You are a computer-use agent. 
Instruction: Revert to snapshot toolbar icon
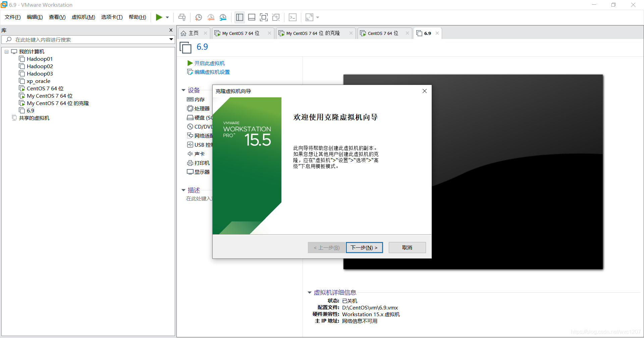pyautogui.click(x=211, y=17)
